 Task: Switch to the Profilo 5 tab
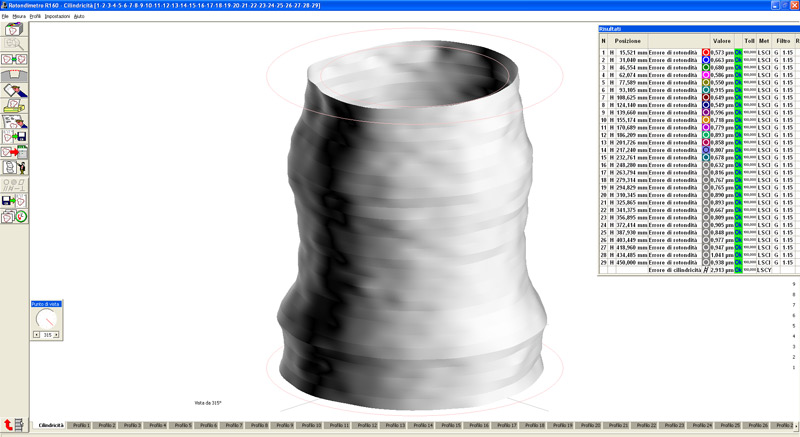182,425
